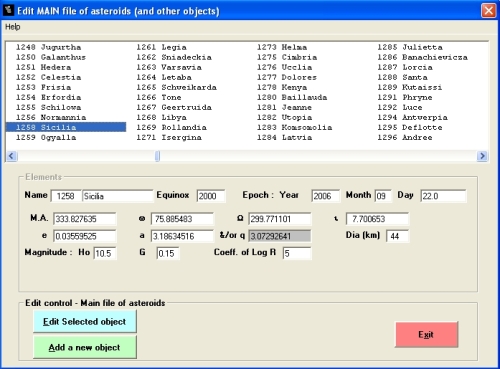Select 1252 Celestia in list
Screen dimensions: 500x369
coord(49,77)
